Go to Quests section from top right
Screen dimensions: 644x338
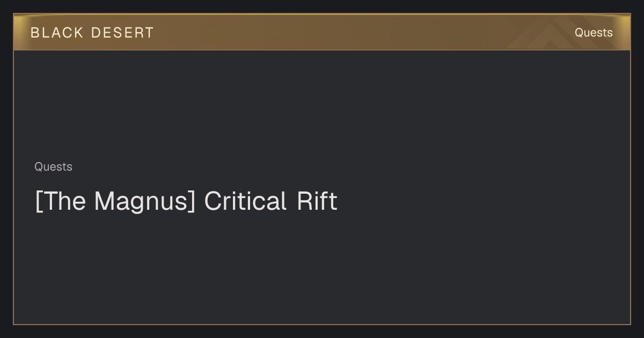pos(594,33)
